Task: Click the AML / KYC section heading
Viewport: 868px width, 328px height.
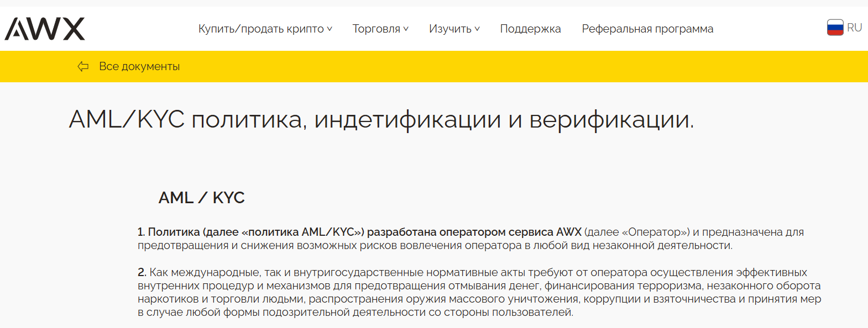Action: 201,198
